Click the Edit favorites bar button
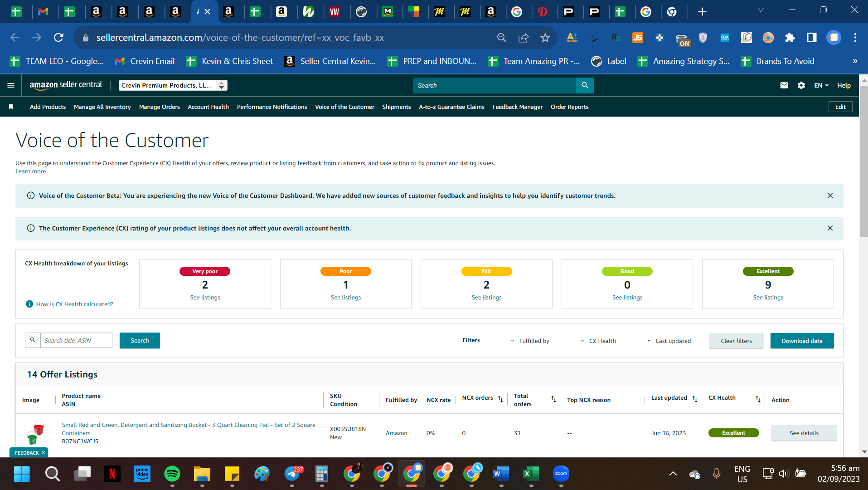The image size is (868, 490). (x=840, y=107)
